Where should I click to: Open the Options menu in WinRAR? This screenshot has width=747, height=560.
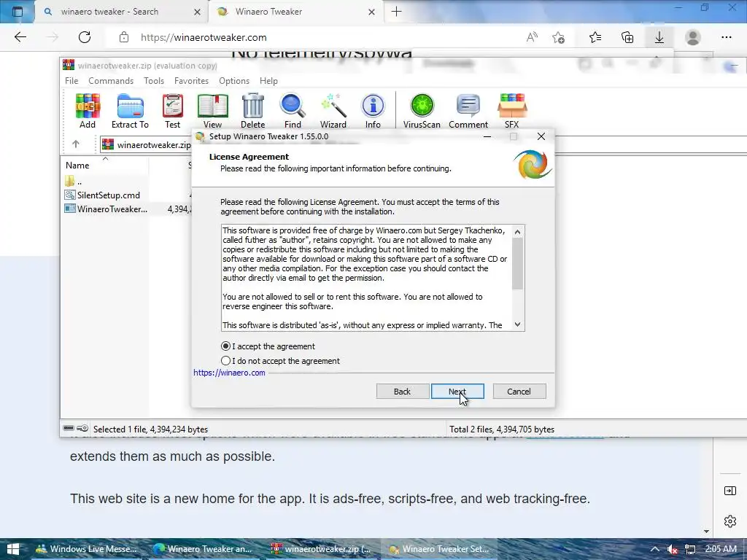click(x=234, y=81)
